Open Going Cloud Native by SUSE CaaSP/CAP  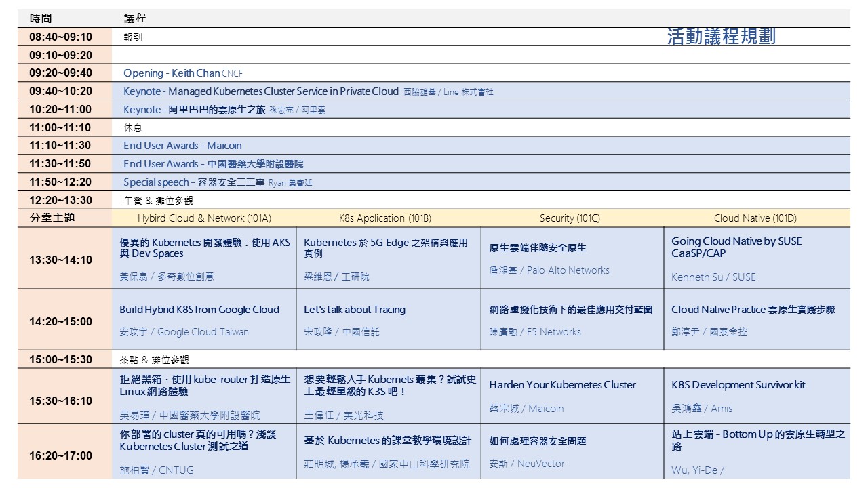(x=736, y=247)
